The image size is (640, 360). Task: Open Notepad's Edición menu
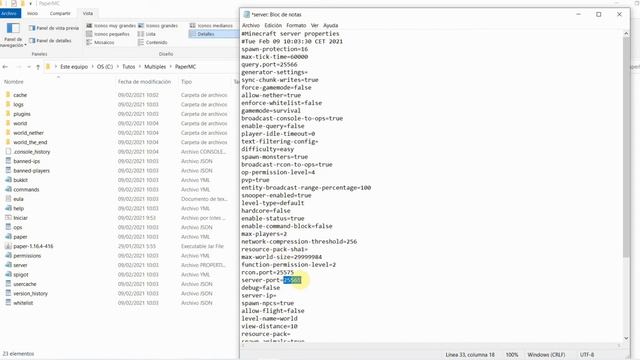click(273, 25)
